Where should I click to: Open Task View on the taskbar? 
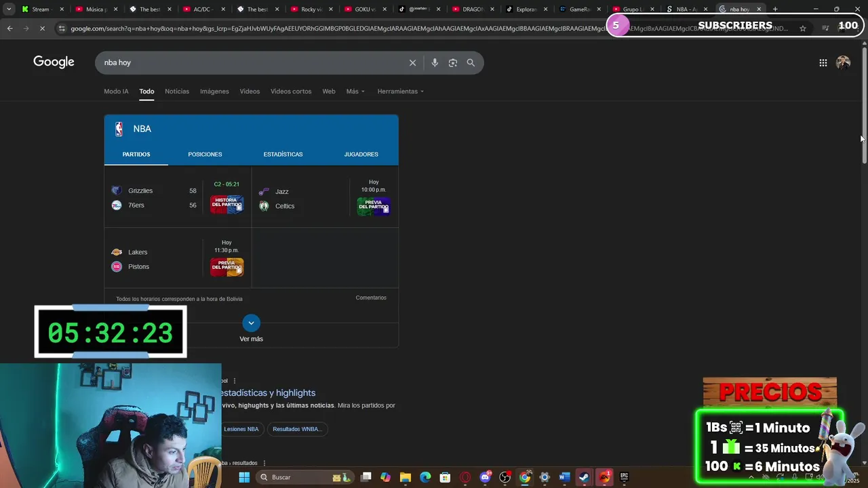[366, 477]
